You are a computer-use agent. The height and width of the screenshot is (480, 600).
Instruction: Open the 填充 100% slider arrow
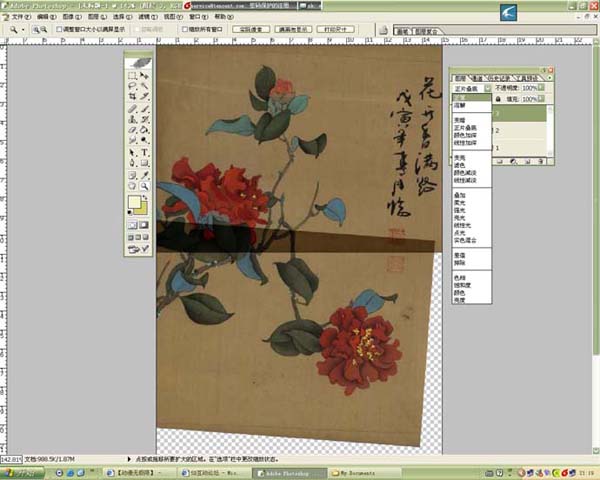click(541, 99)
